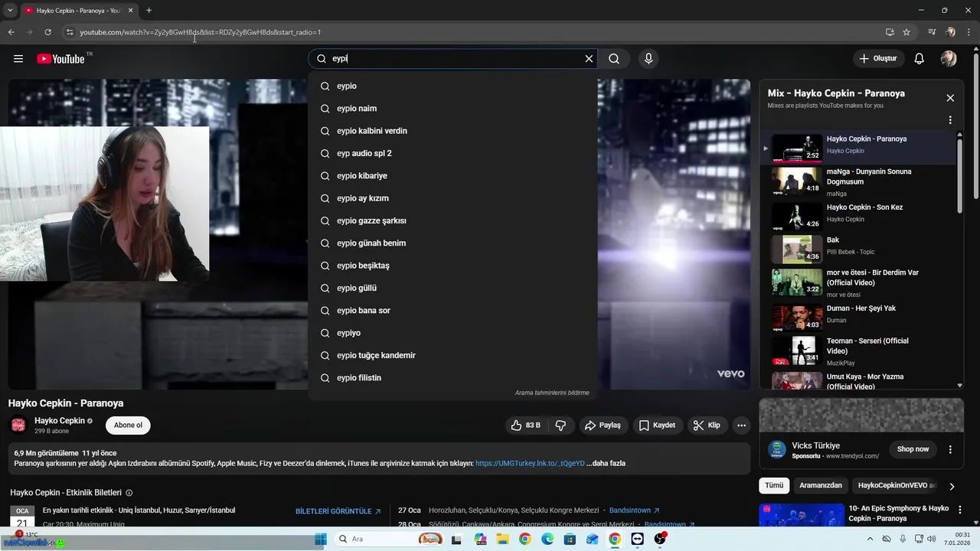The height and width of the screenshot is (551, 980).
Task: Go back in Chrome
Action: point(11,32)
